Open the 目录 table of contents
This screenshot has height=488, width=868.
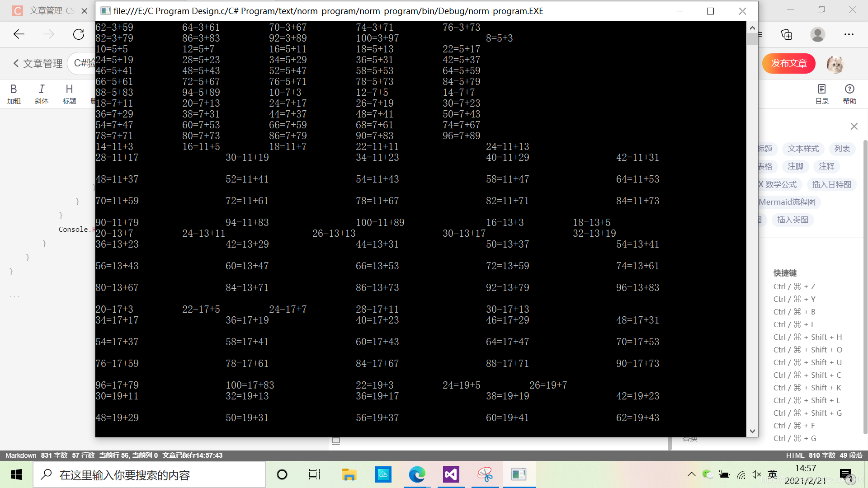pos(822,94)
